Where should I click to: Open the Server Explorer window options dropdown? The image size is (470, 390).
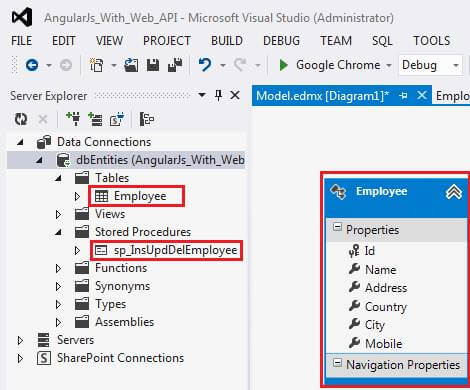coord(202,95)
